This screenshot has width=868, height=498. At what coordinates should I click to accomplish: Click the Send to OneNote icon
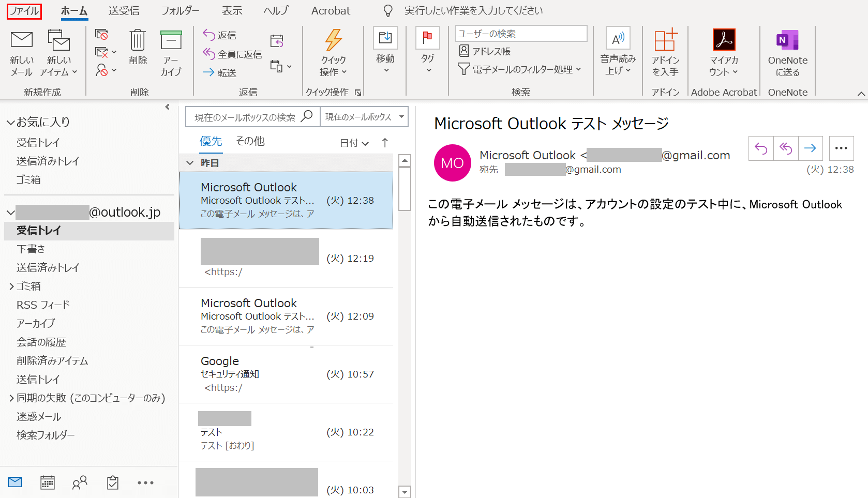[787, 40]
